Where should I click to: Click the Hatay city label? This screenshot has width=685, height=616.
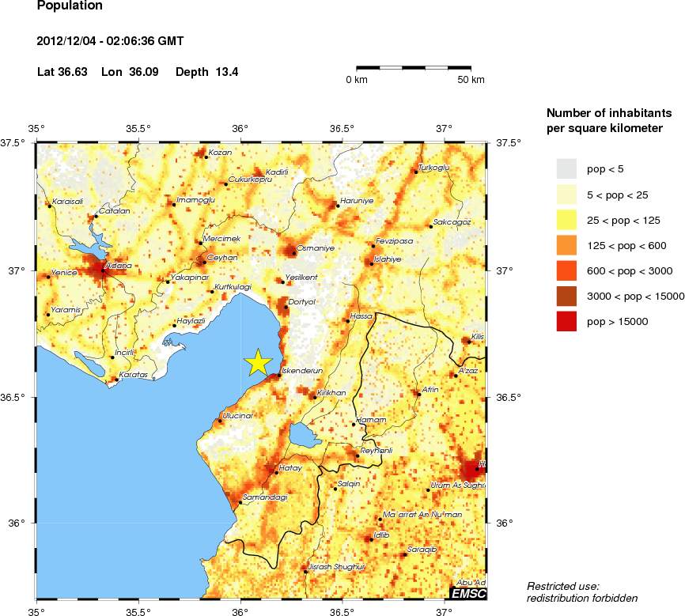(x=290, y=468)
